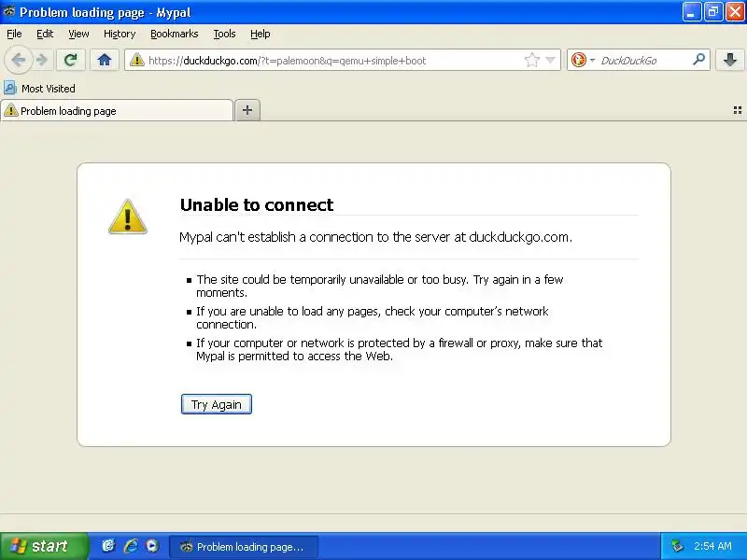
Task: Click the Unable to connect heading
Action: pyautogui.click(x=256, y=204)
